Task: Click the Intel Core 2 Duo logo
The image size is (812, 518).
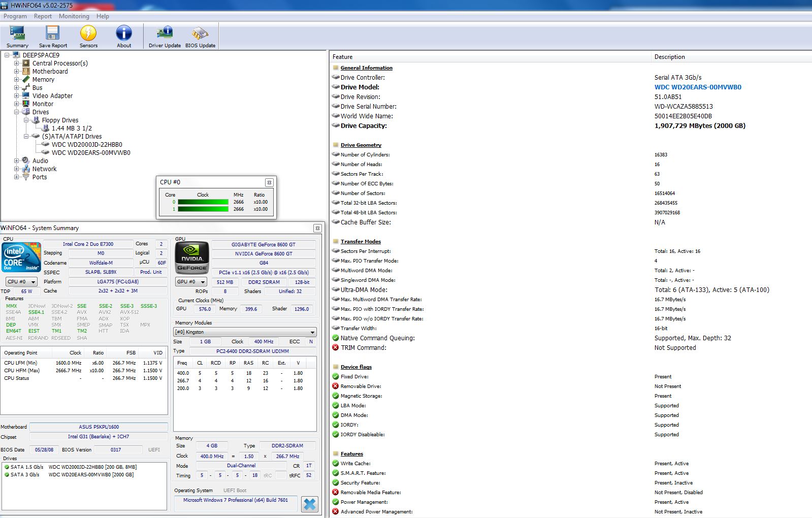Action: coord(21,257)
